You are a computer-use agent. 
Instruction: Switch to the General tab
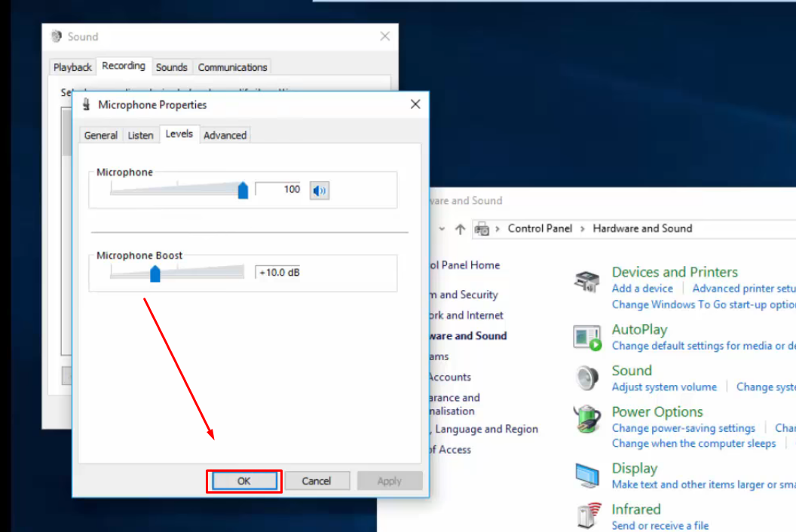pos(101,136)
